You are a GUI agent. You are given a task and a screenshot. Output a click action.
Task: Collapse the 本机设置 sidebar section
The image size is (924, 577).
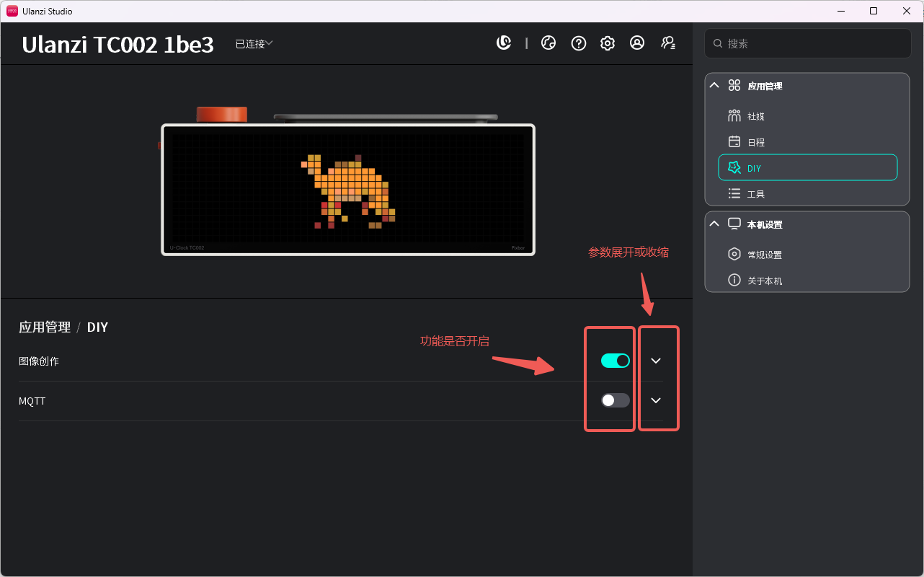coord(714,224)
